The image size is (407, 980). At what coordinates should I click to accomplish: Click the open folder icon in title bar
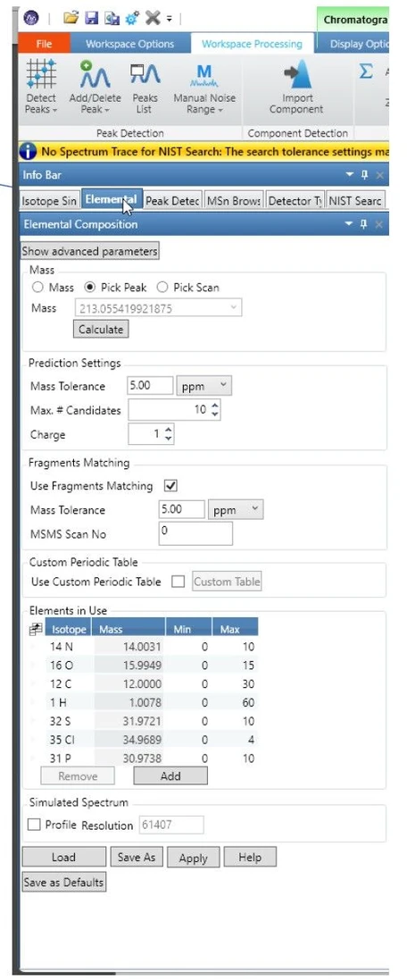(x=71, y=19)
